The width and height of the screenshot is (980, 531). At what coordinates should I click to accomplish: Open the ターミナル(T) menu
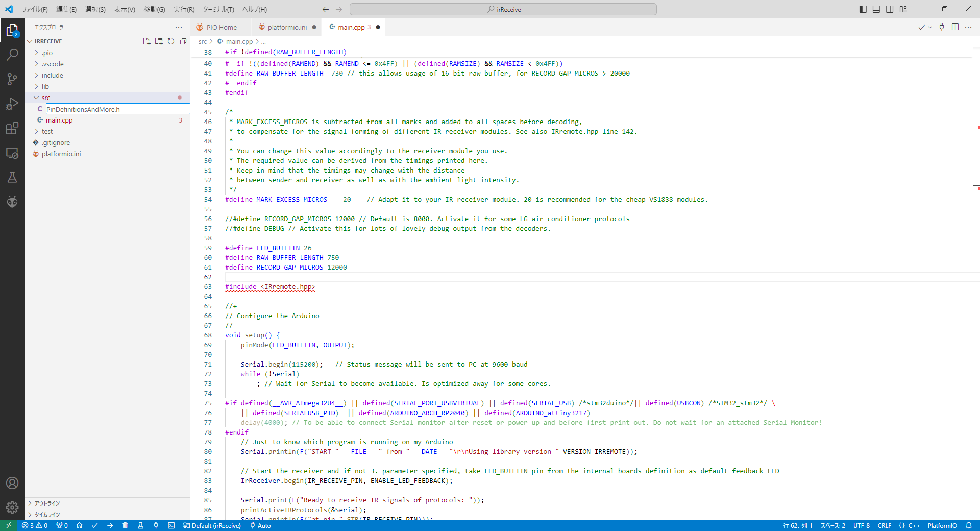[218, 9]
